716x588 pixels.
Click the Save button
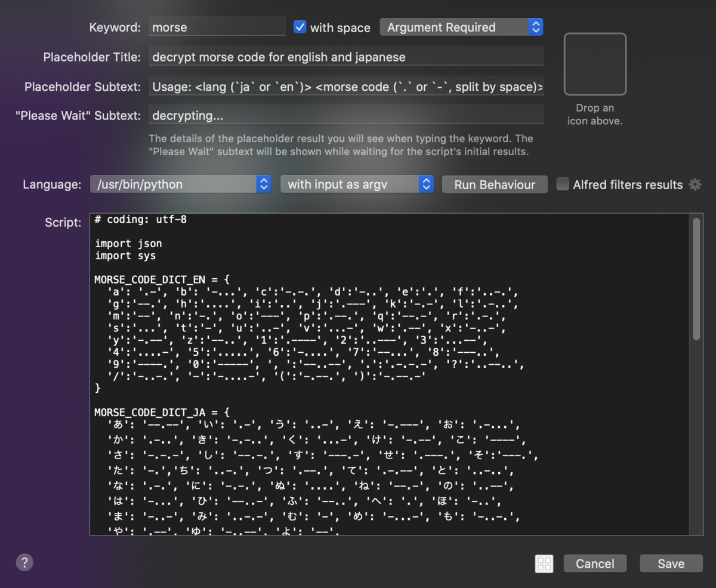tap(671, 564)
